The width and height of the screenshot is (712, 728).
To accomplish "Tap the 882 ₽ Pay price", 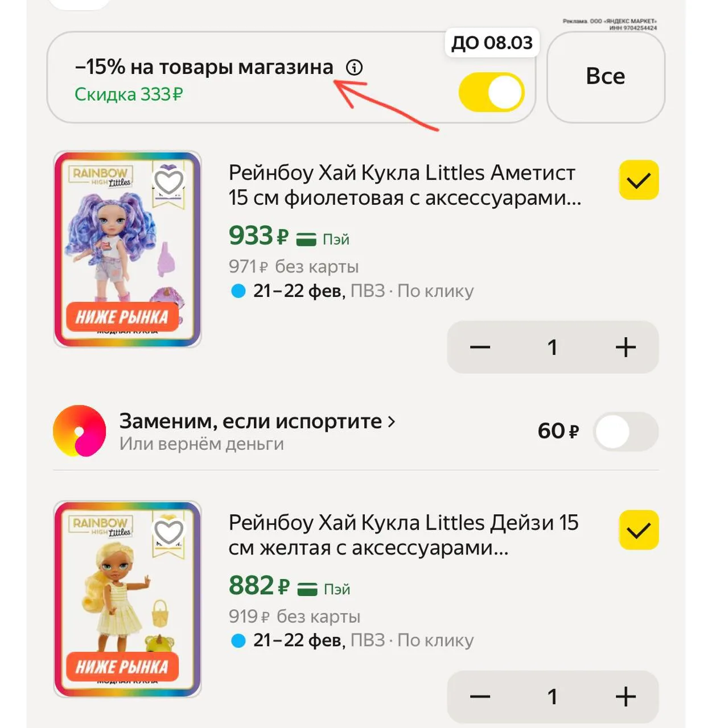I will coord(259,586).
